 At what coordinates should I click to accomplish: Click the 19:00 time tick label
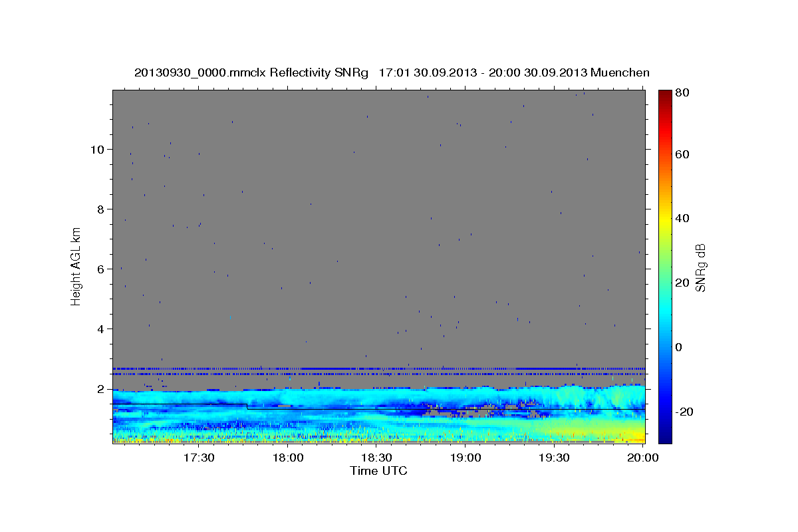pos(465,458)
